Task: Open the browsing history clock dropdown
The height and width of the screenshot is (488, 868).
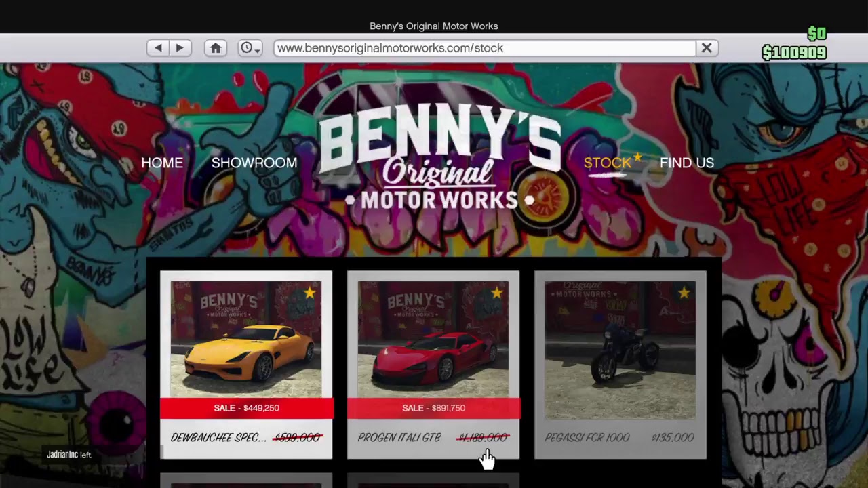Action: coord(250,48)
